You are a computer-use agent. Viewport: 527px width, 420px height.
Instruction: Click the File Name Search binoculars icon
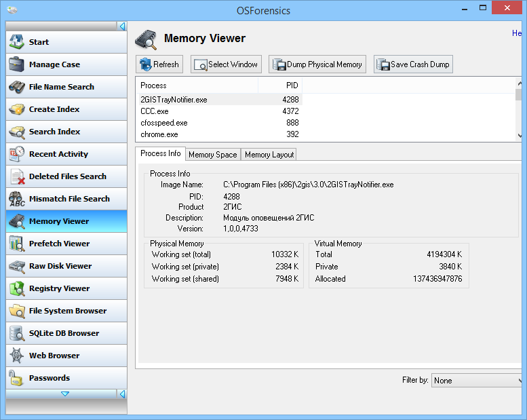click(16, 87)
